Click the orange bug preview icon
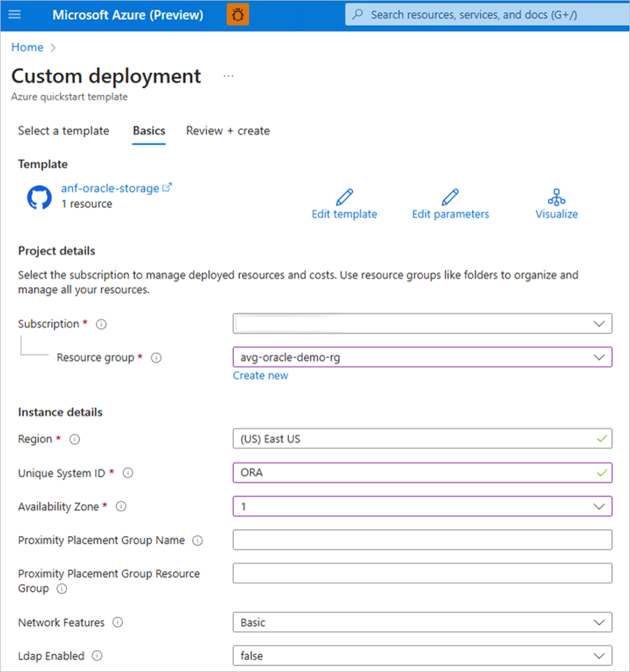This screenshot has height=672, width=630. coord(237,15)
